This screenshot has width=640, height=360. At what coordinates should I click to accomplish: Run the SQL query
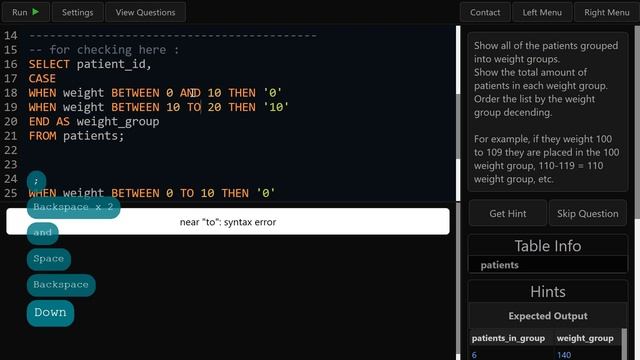click(x=26, y=12)
